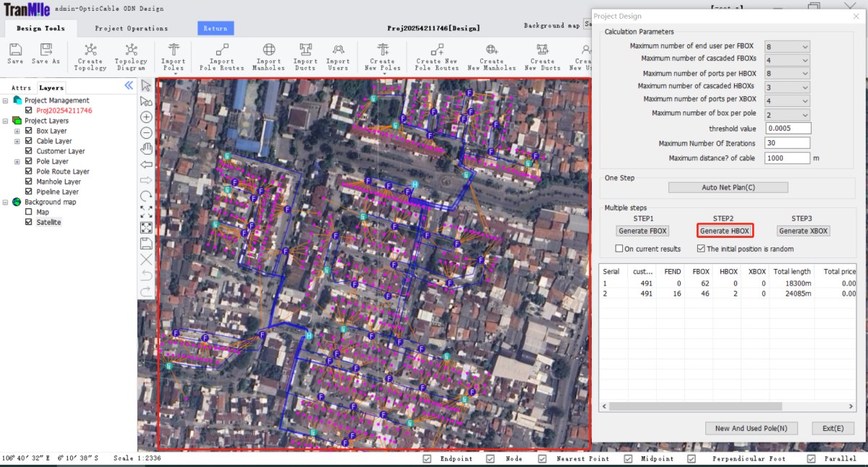Select the arrow pointer tool in map toolbar

[x=146, y=85]
